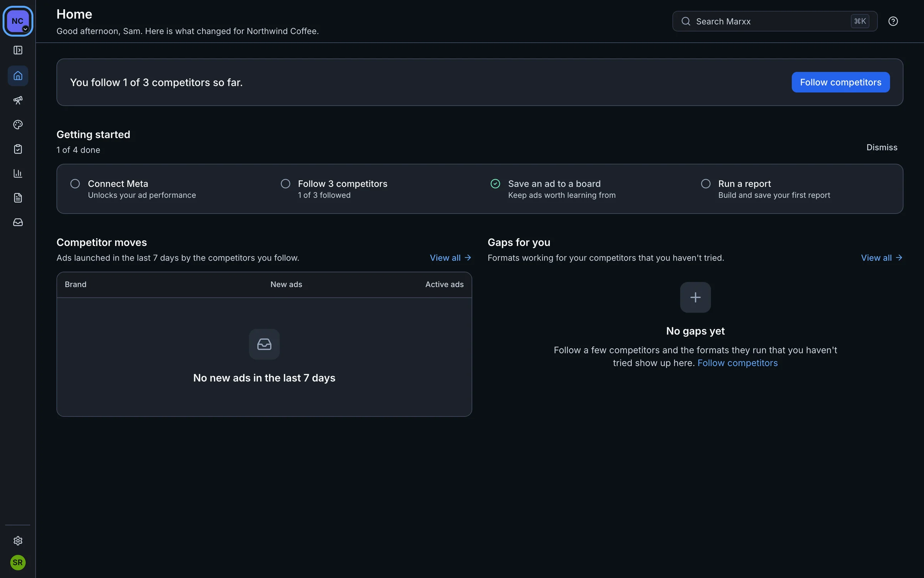
Task: Dismiss the Getting started section
Action: pyautogui.click(x=882, y=148)
